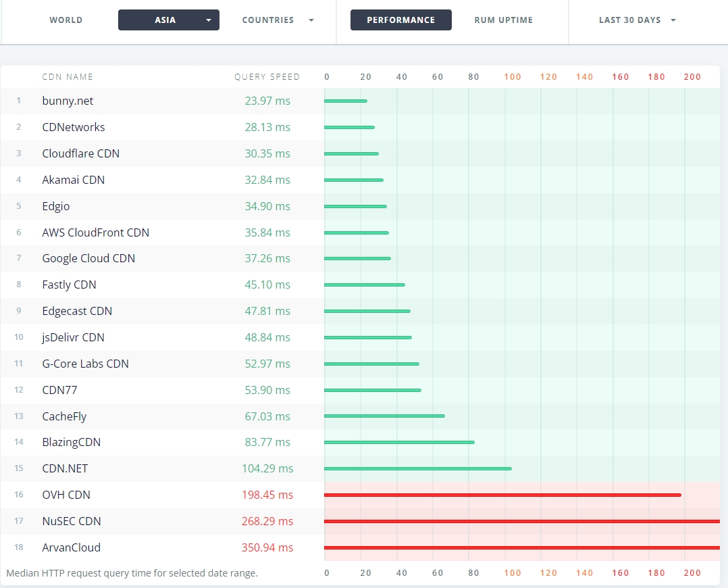Switch to the PERFORMANCE view

(400, 20)
